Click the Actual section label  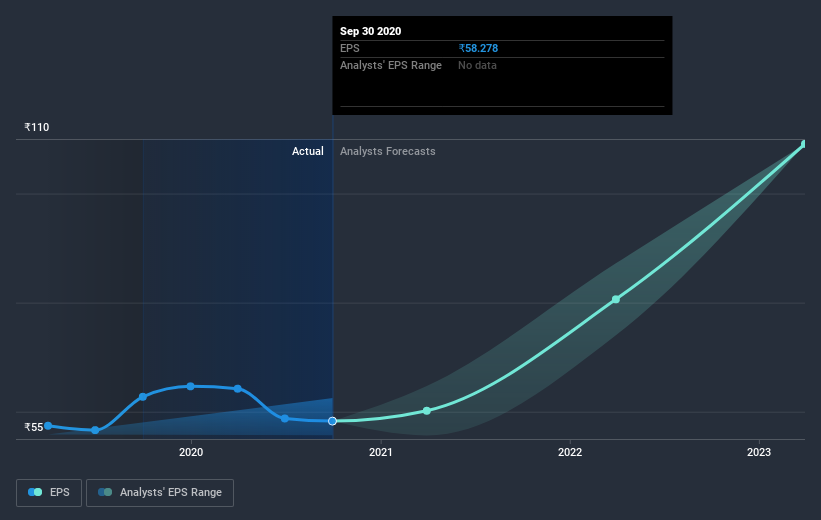point(307,151)
